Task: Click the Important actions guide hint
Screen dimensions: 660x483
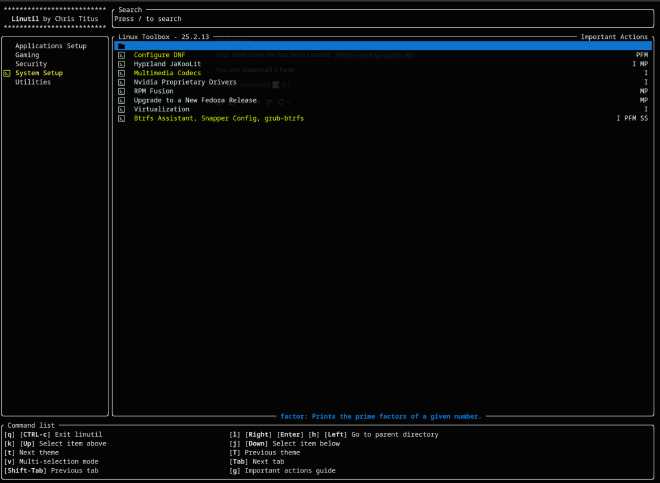Action: pos(291,470)
